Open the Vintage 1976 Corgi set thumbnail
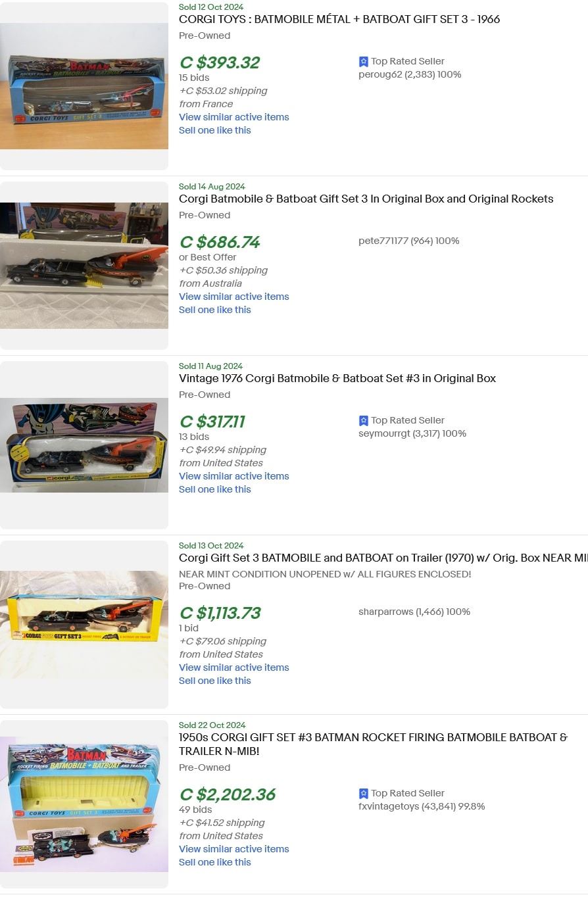This screenshot has height=899, width=588. (84, 445)
